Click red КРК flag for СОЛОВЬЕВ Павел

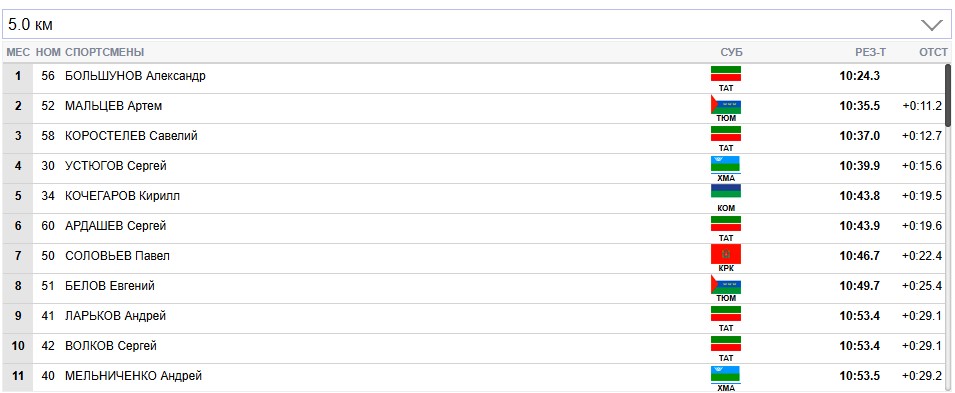tap(725, 254)
